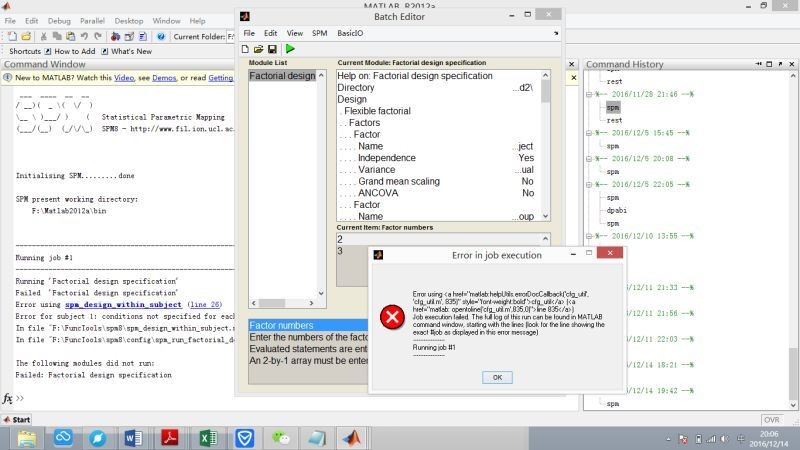The image size is (800, 450).
Task: Click the Current Folder path field
Action: point(231,37)
